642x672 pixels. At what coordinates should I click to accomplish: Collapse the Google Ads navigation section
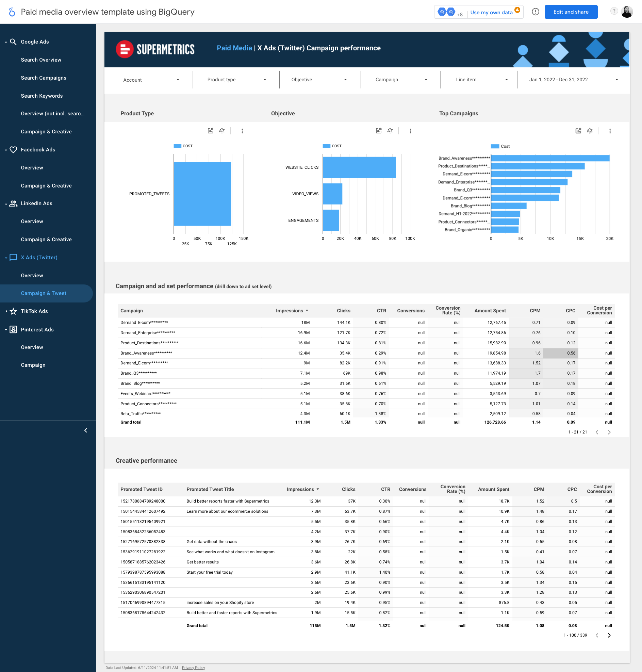pos(6,42)
